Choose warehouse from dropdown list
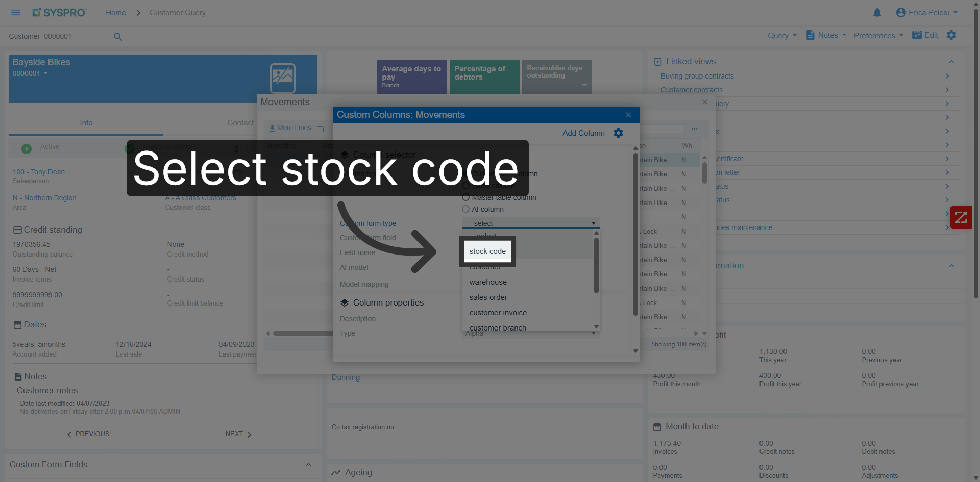The height and width of the screenshot is (482, 980). pos(488,282)
